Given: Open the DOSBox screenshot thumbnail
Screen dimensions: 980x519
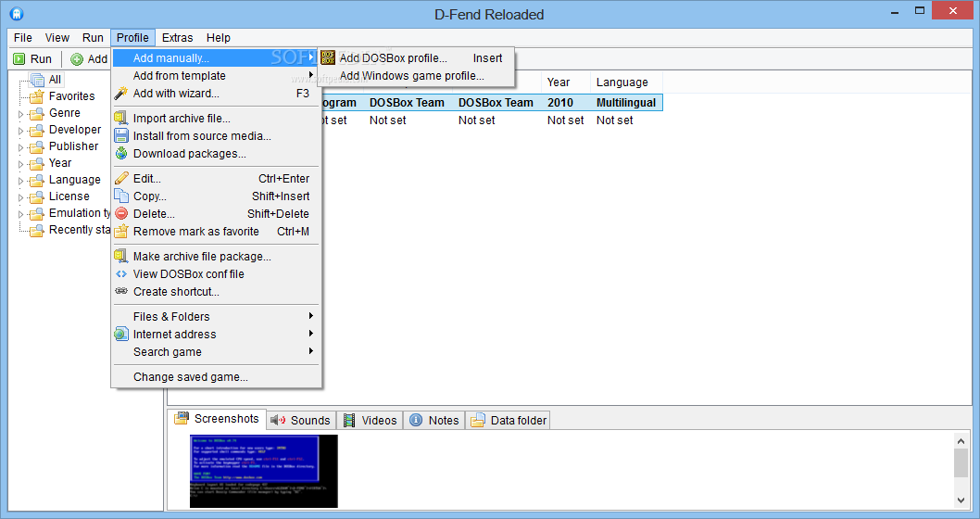Looking at the screenshot, I should point(264,472).
